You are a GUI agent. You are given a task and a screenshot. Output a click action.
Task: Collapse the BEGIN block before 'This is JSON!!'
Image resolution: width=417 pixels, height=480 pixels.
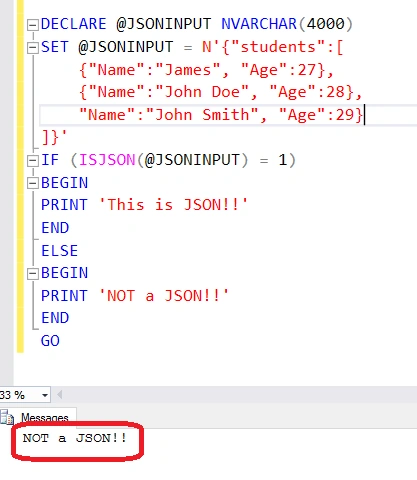point(32,183)
